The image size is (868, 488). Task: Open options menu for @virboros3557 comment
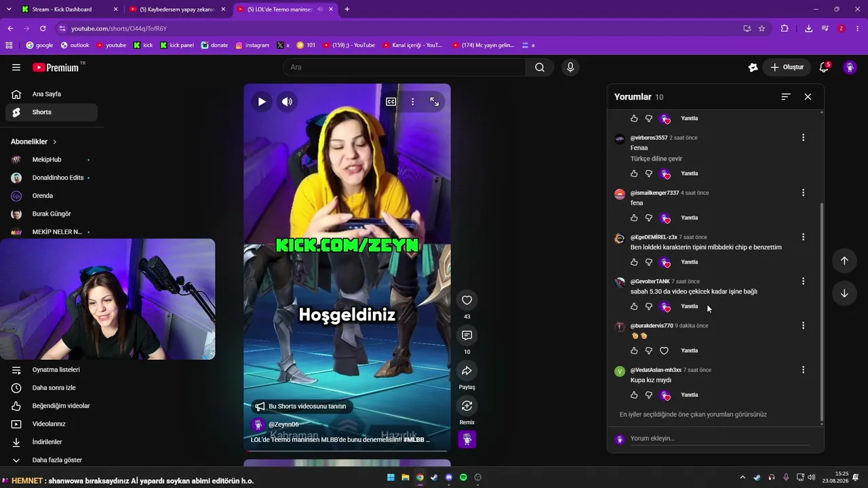(x=804, y=138)
